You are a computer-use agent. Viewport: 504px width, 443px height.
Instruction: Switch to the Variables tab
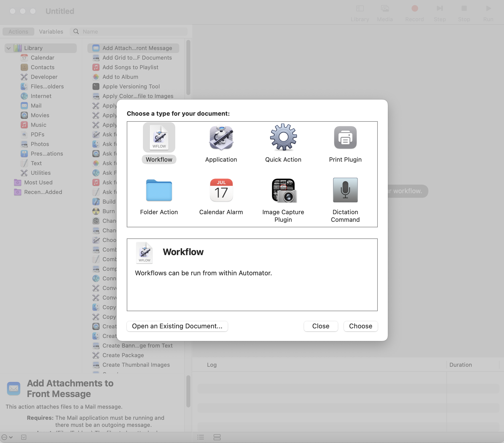pos(51,32)
